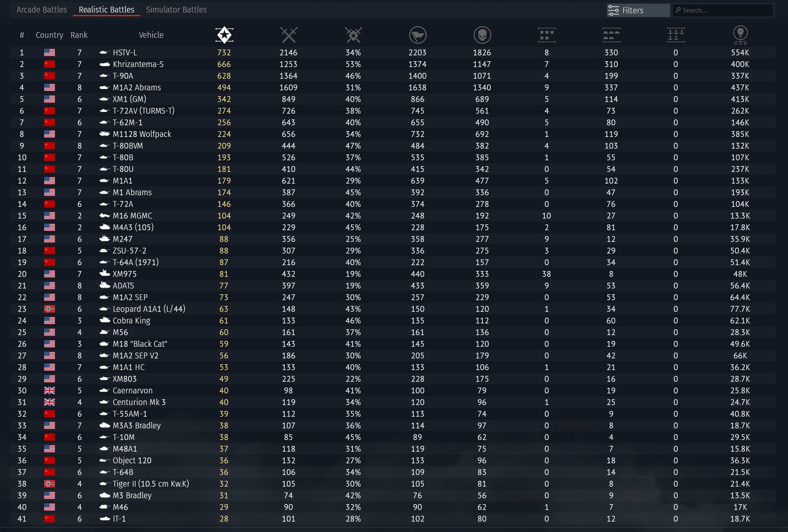The height and width of the screenshot is (532, 788).
Task: Click tank icon beside M1128 Wolfpack
Action: point(104,134)
